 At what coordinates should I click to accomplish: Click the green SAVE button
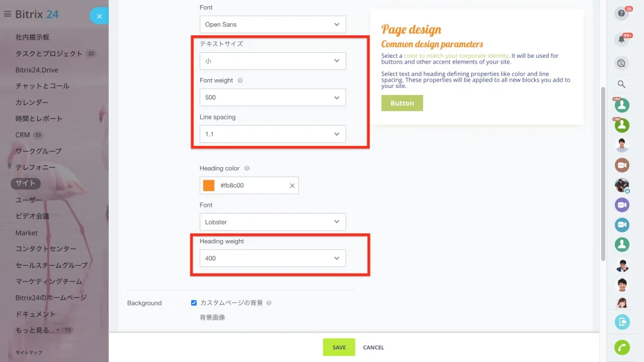tap(339, 347)
